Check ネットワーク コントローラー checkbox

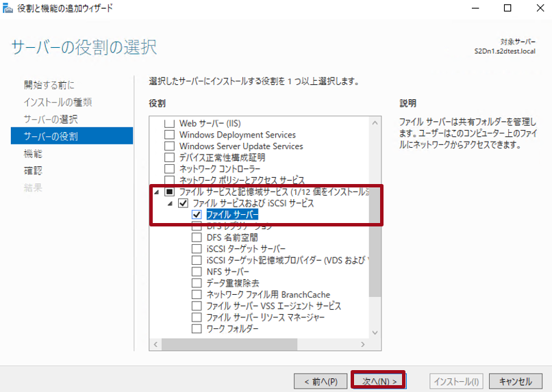tap(169, 169)
